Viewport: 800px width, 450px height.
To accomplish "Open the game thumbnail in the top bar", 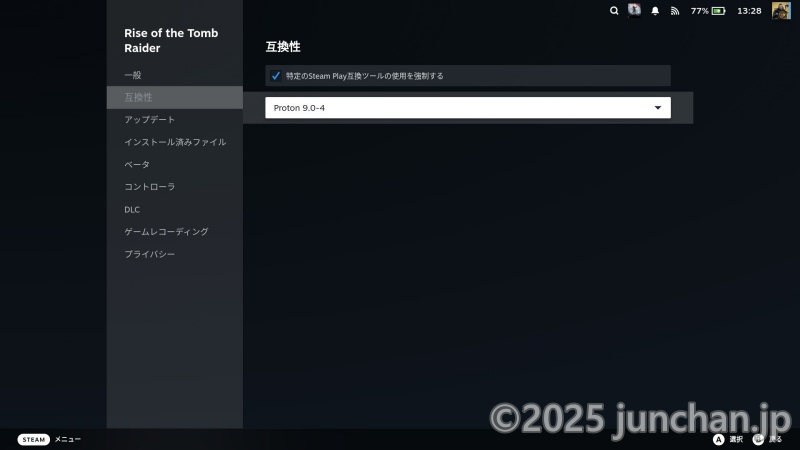I will coord(634,10).
